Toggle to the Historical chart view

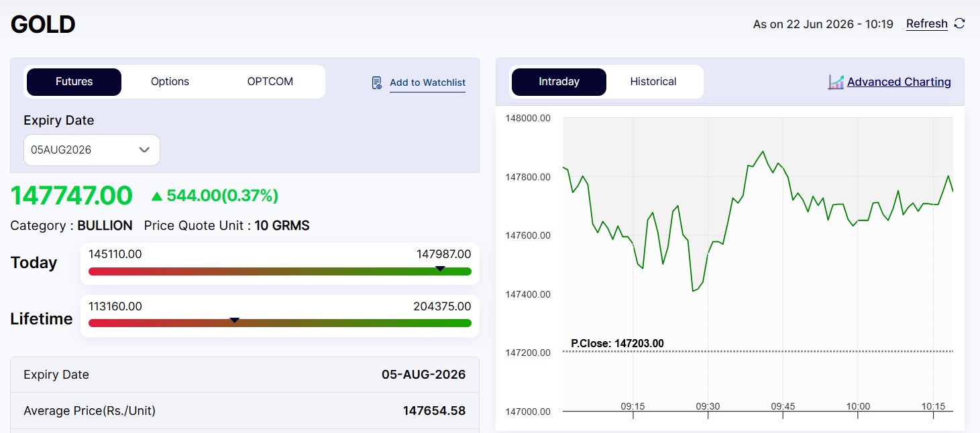653,82
